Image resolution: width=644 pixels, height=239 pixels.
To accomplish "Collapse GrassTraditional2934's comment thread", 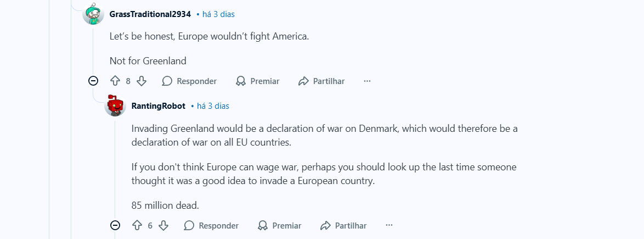I will tap(93, 81).
